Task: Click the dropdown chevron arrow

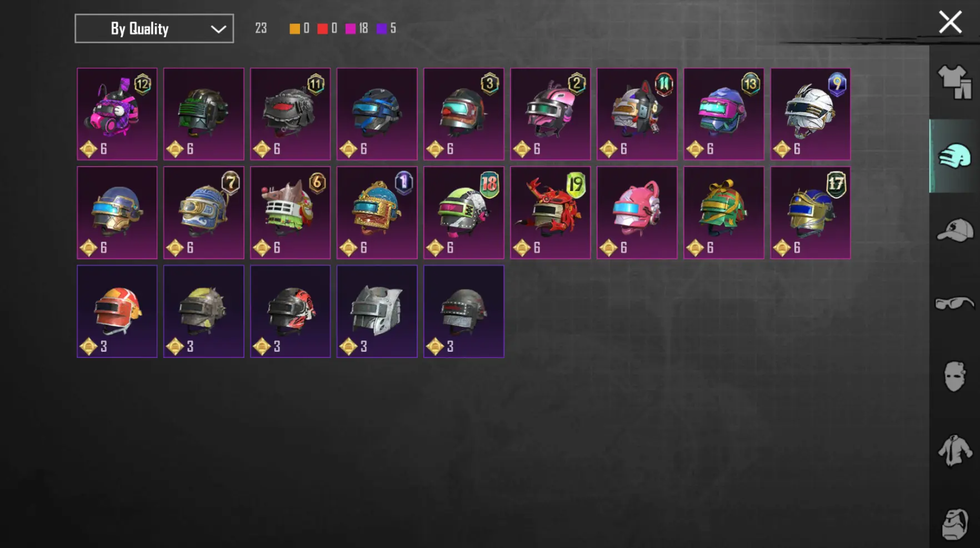Action: click(218, 29)
